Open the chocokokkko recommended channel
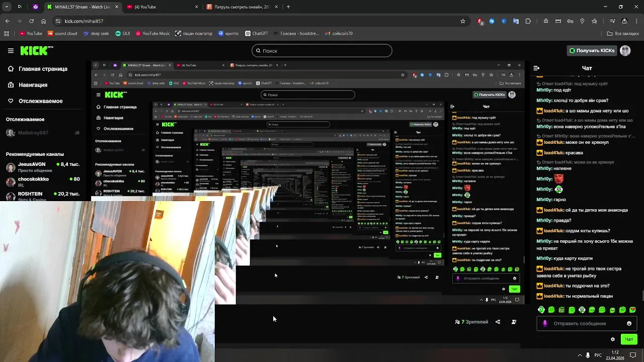The height and width of the screenshot is (362, 644). pos(43,182)
